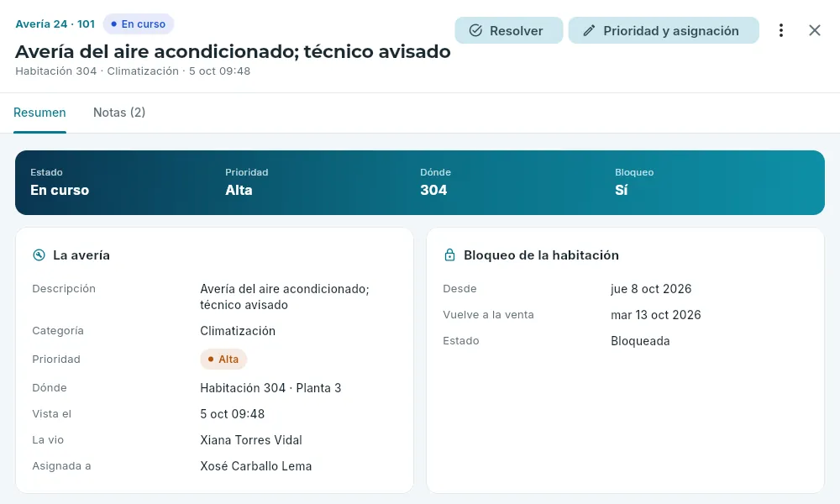
Task: Click the lock icon beside Bloqueo de la habitación
Action: point(449,255)
